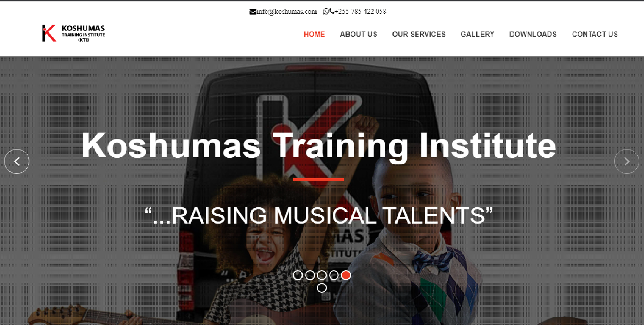
Task: Select the bottom-row carousel dot
Action: click(x=322, y=288)
